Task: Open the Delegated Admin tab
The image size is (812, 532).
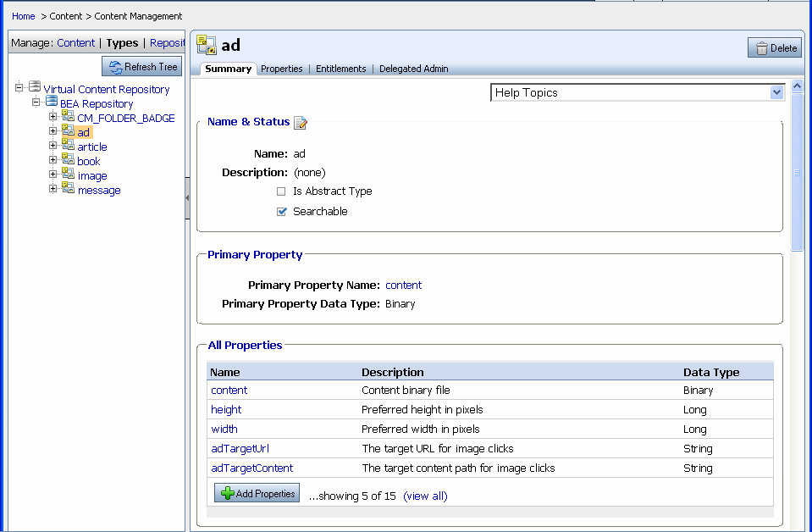Action: click(414, 69)
